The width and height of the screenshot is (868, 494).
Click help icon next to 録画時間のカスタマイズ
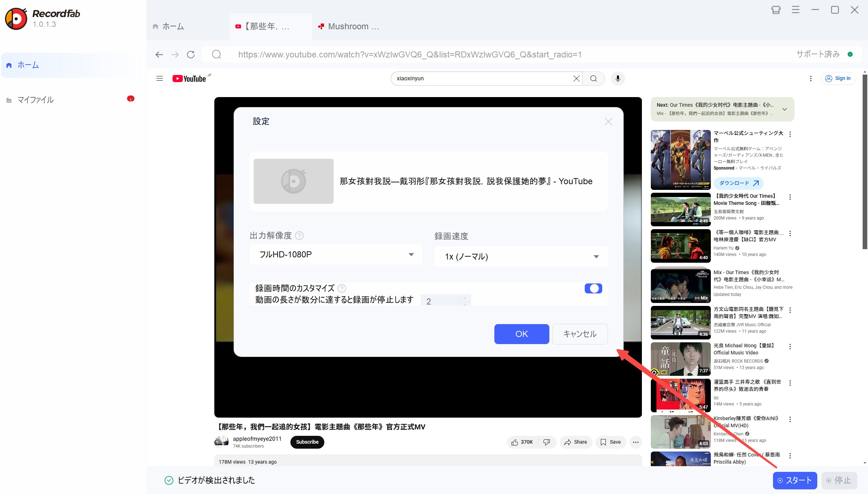coord(342,288)
